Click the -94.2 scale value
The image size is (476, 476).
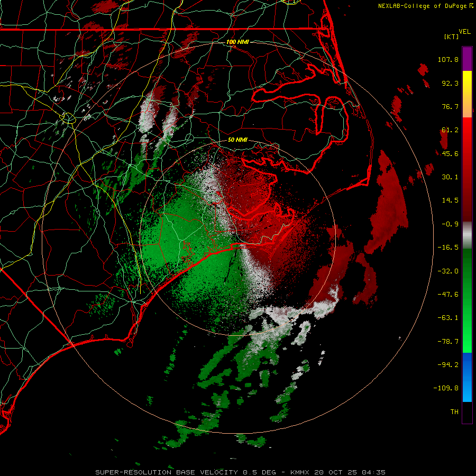pos(448,364)
